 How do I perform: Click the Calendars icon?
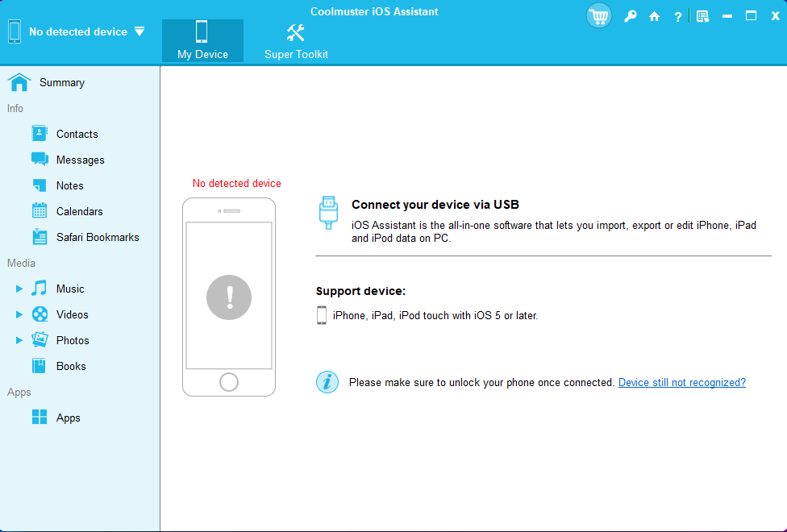(x=40, y=211)
